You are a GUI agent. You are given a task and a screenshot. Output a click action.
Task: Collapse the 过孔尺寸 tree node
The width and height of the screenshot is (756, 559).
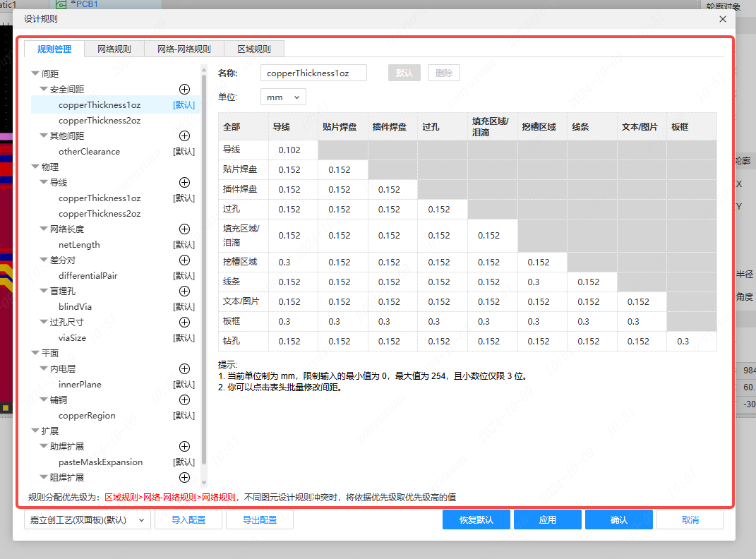44,322
